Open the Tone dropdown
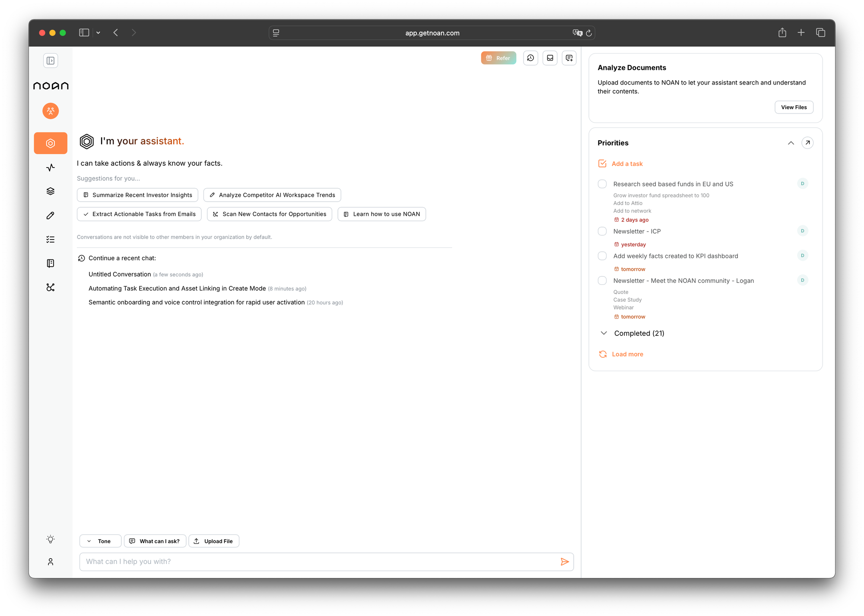 click(x=100, y=541)
